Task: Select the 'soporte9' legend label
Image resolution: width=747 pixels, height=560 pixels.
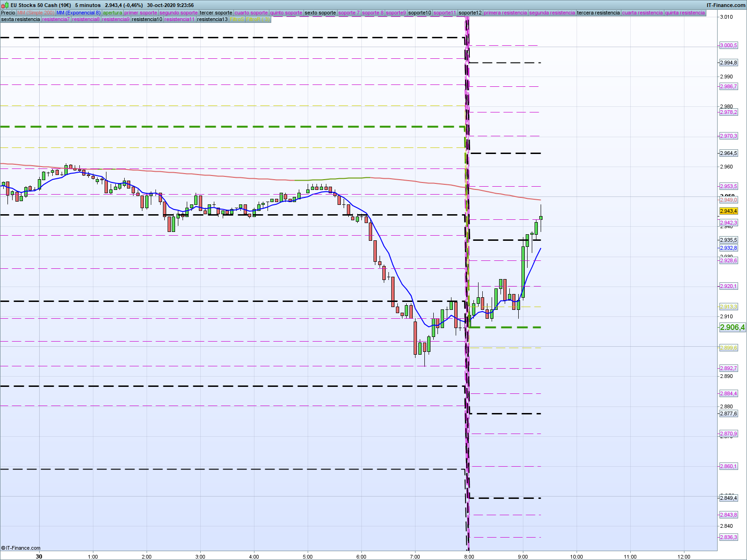Action: 396,13
